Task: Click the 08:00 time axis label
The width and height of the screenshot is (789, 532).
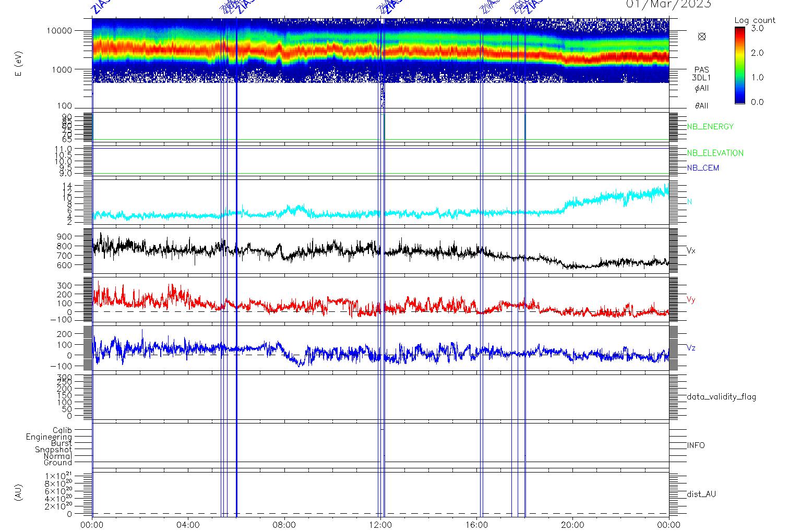Action: click(x=284, y=525)
